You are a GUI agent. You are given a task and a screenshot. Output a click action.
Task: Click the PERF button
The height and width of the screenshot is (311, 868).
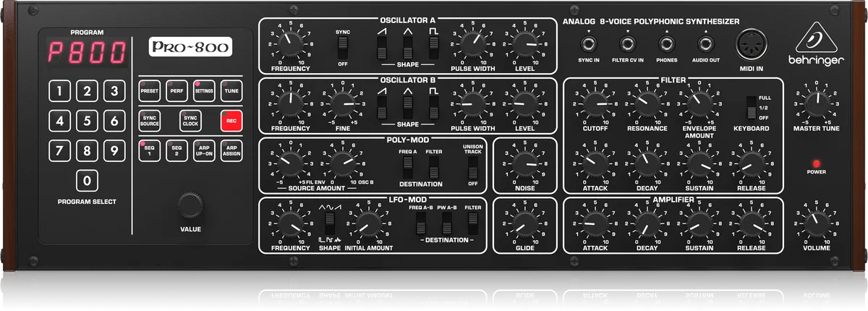tap(176, 90)
